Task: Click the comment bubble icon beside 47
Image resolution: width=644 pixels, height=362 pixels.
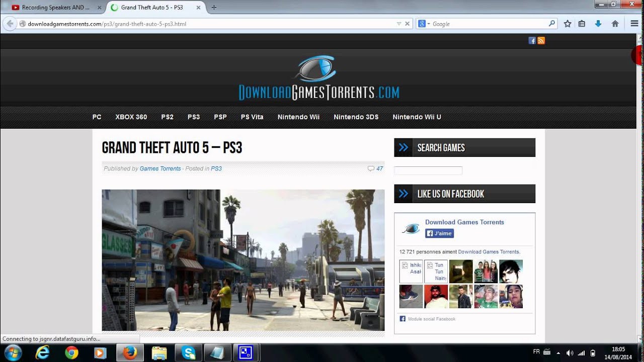Action: pos(371,169)
